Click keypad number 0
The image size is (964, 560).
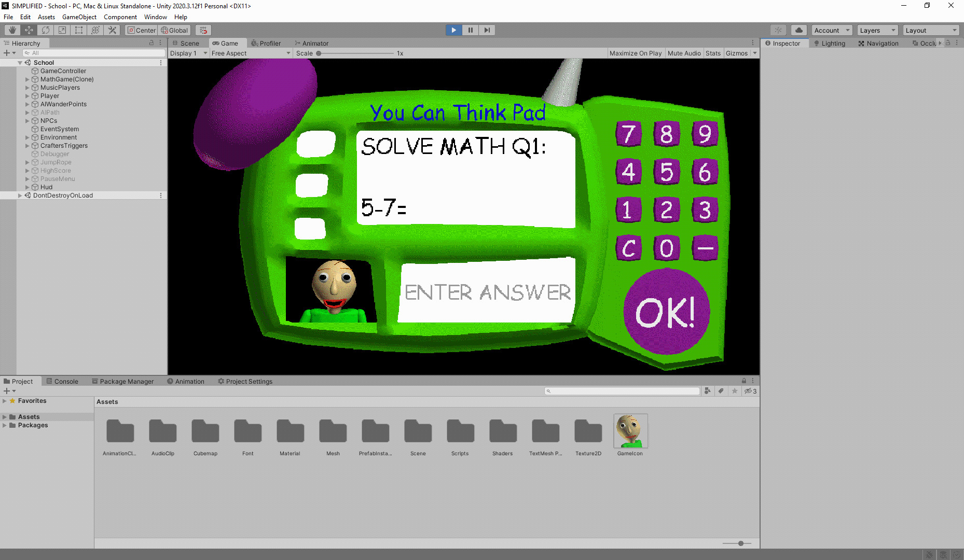(667, 248)
